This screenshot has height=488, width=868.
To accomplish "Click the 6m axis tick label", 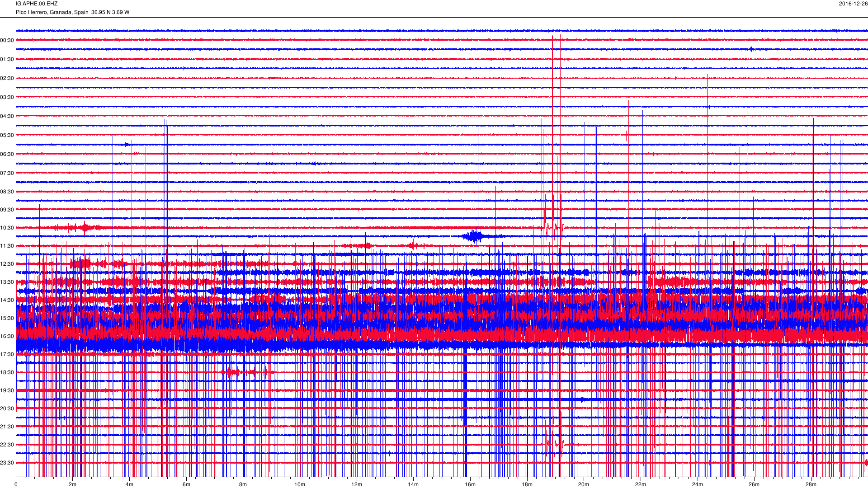I will pos(186,484).
